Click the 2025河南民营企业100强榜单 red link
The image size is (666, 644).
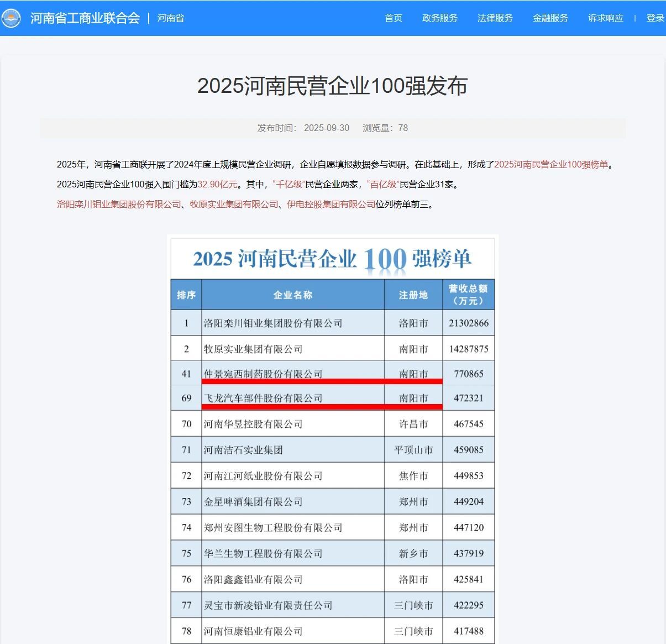pyautogui.click(x=550, y=165)
